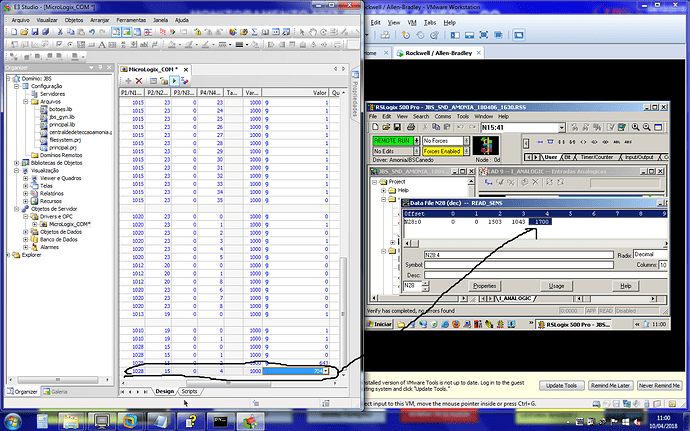Click the Firefox icon in the guest taskbar
The height and width of the screenshot is (431, 690).
click(456, 324)
